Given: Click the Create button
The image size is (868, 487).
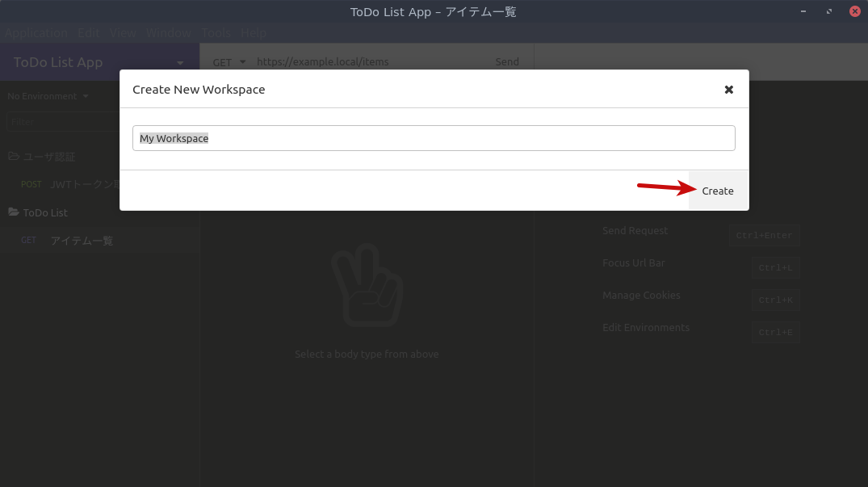Looking at the screenshot, I should [717, 191].
